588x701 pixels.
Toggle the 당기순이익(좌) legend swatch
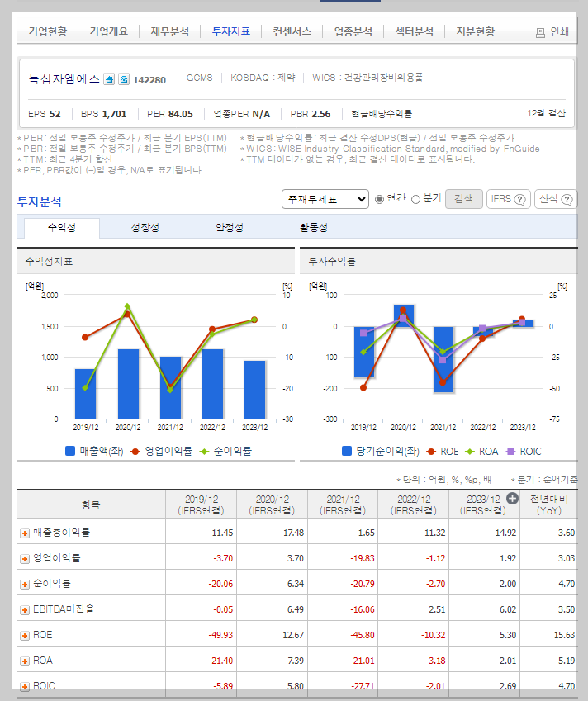(x=347, y=451)
